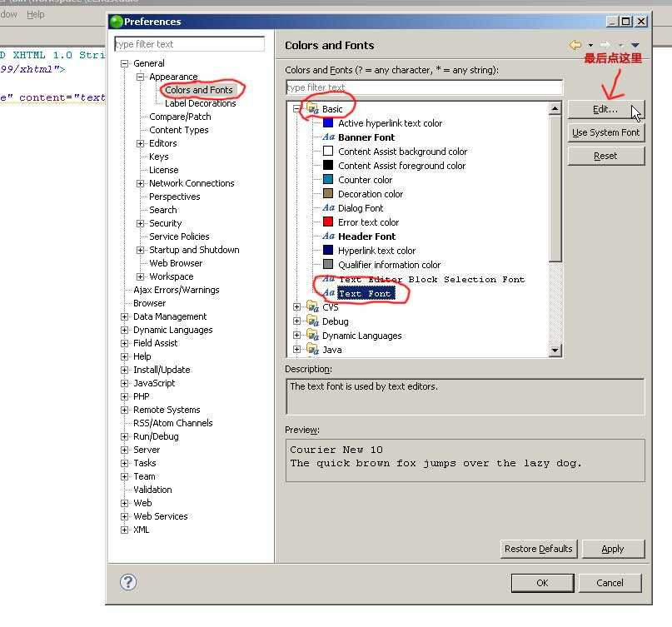672x627 pixels.
Task: Expand the PHP preferences node
Action: point(124,396)
